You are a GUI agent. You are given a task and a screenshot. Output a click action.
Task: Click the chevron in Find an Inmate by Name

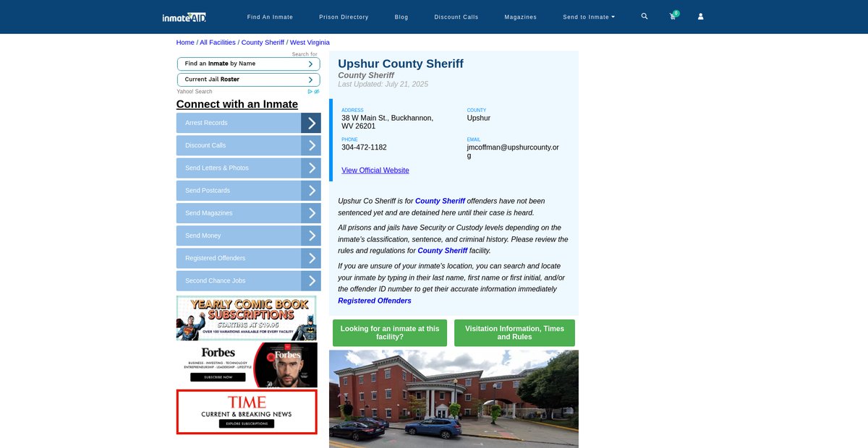pos(310,64)
